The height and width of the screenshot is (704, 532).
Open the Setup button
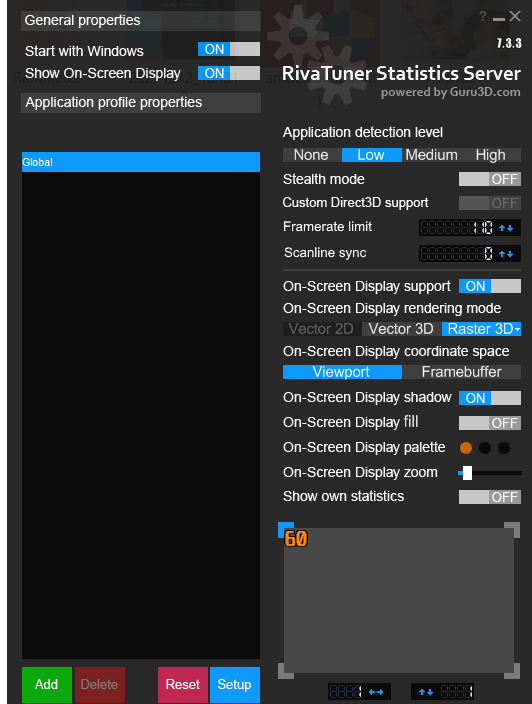[235, 685]
